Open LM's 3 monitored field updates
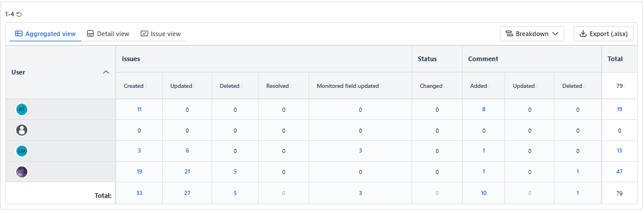Viewport: 644px width, 213px height. point(360,151)
